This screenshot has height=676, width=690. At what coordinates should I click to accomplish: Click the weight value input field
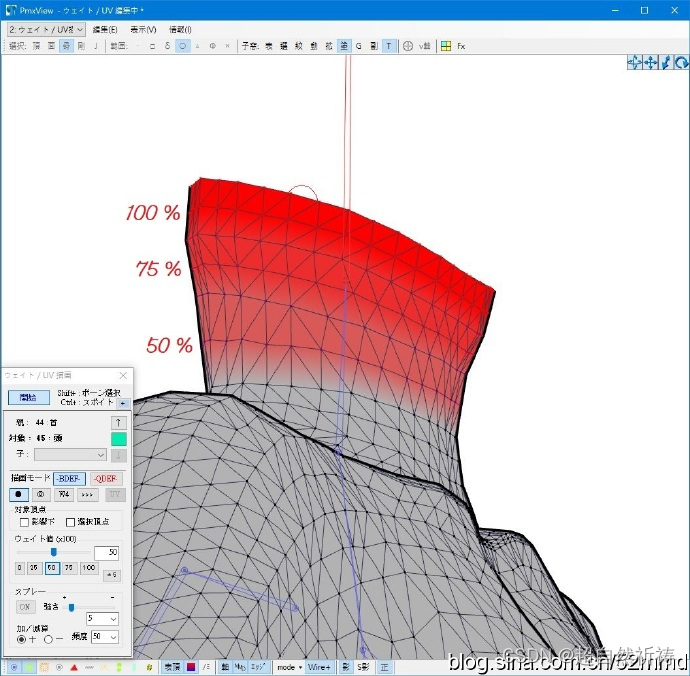pyautogui.click(x=106, y=552)
